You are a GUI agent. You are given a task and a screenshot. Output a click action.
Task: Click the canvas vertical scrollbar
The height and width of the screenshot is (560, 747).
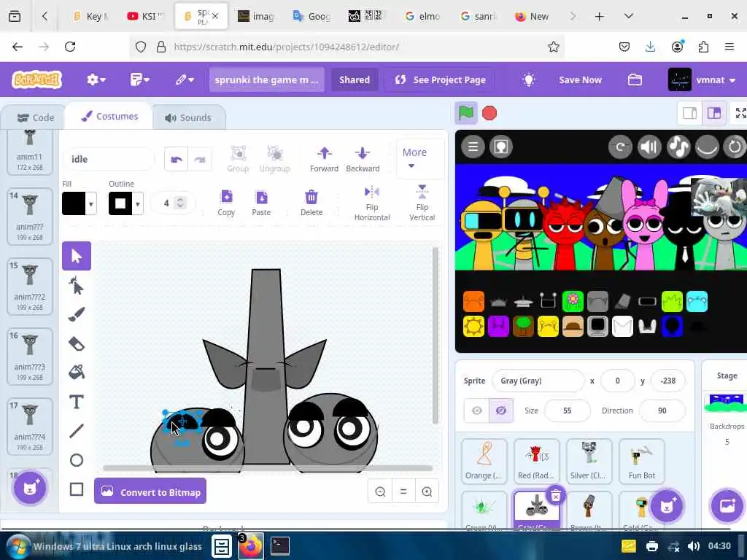[x=436, y=335]
